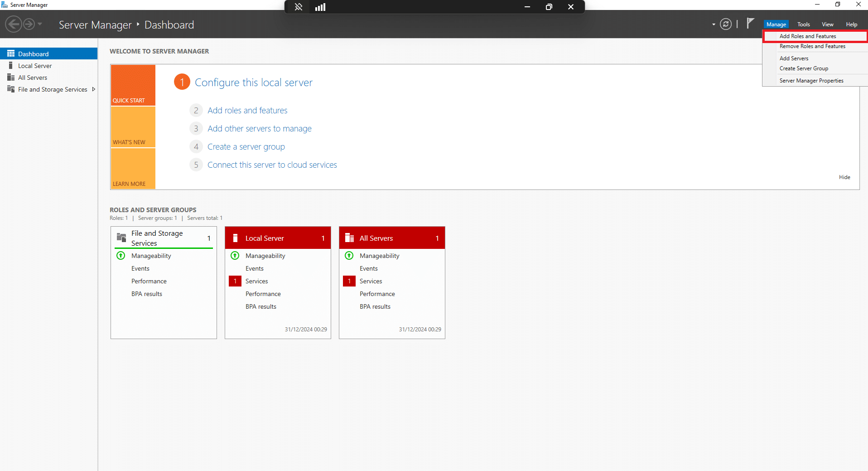Click the Local Server icon in sidebar
Viewport: 868px width, 471px height.
[11, 65]
